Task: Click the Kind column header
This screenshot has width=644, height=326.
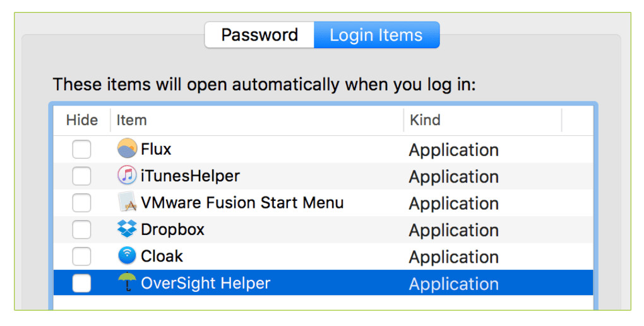Action: (x=425, y=120)
